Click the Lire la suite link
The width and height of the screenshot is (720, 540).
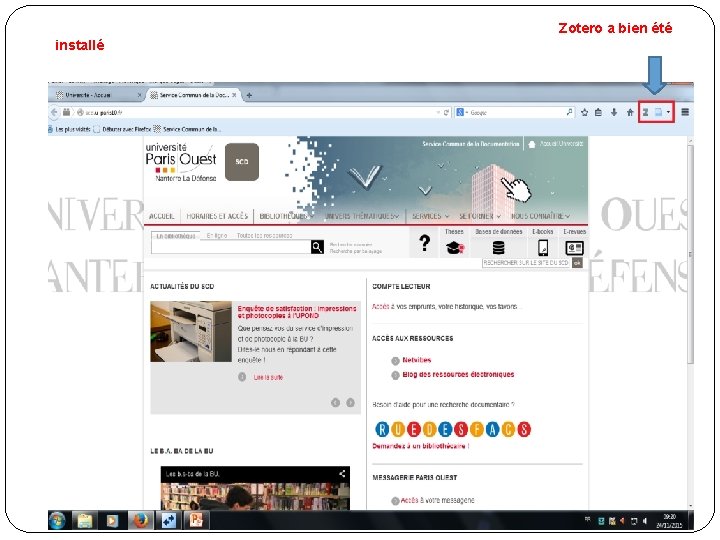coord(268,377)
